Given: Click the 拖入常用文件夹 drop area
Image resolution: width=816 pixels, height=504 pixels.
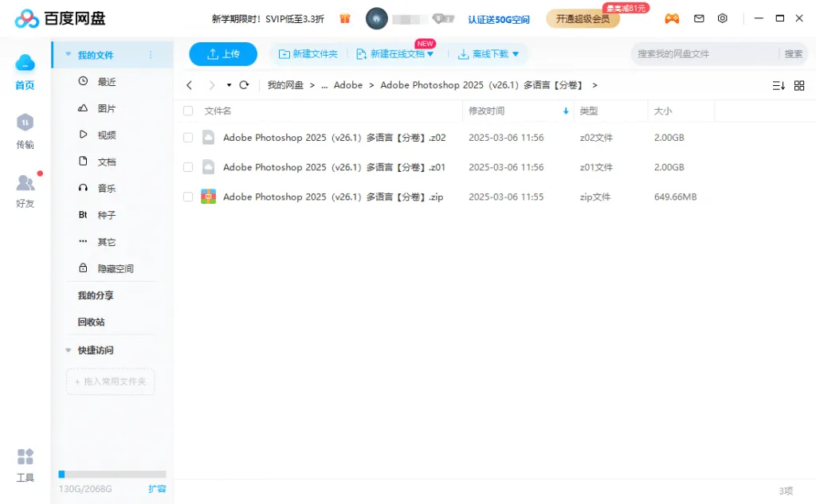Looking at the screenshot, I should pyautogui.click(x=110, y=381).
